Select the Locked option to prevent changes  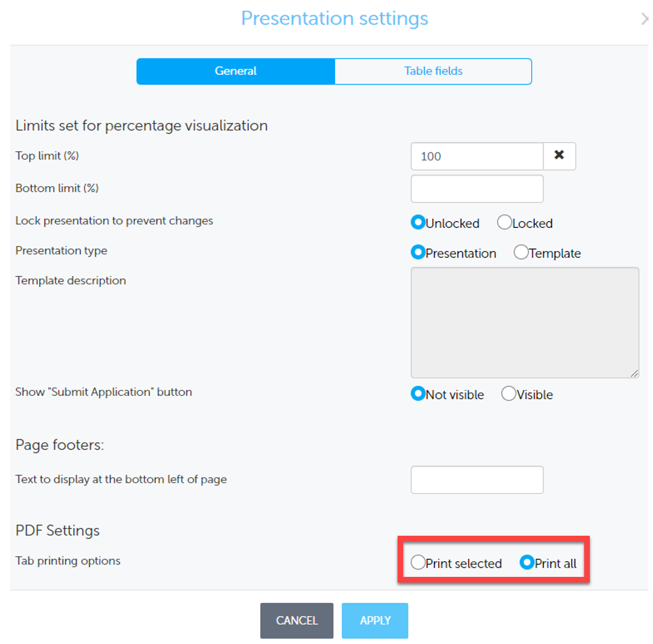[x=504, y=222]
